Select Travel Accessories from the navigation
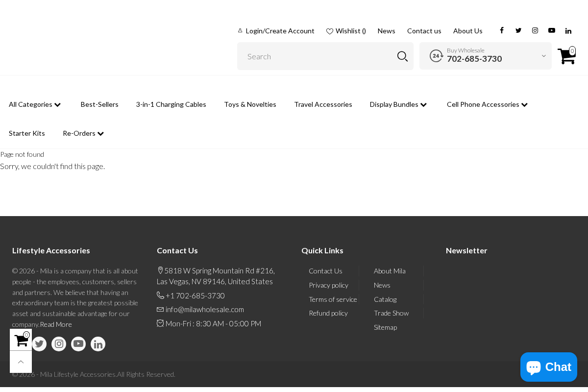The image size is (588, 392). (x=323, y=104)
